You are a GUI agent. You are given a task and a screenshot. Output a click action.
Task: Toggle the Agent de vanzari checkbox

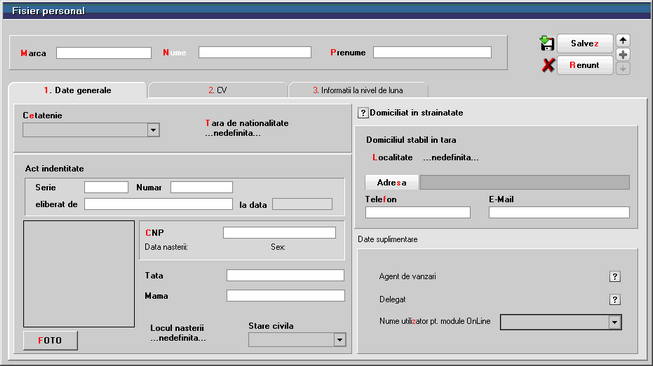(615, 276)
